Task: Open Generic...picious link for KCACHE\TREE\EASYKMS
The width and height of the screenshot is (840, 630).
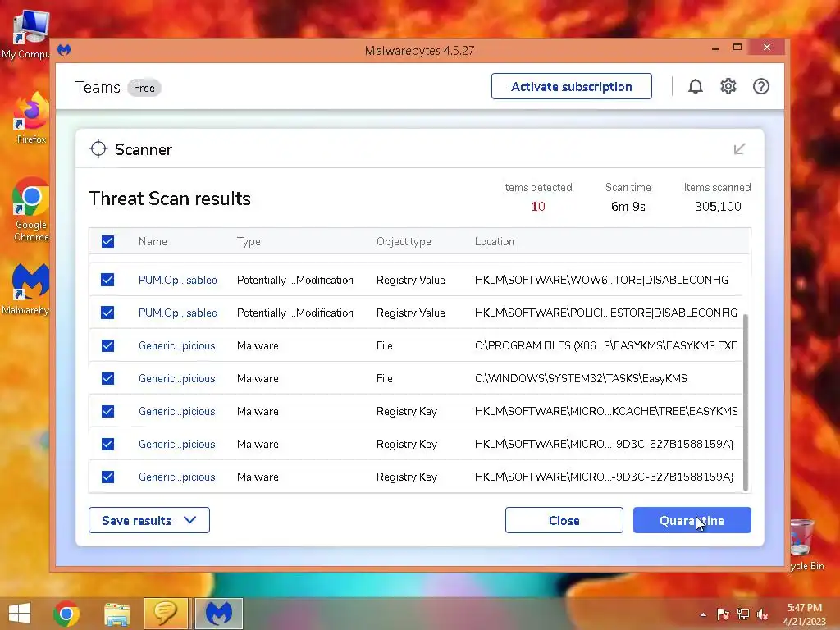Action: click(177, 411)
